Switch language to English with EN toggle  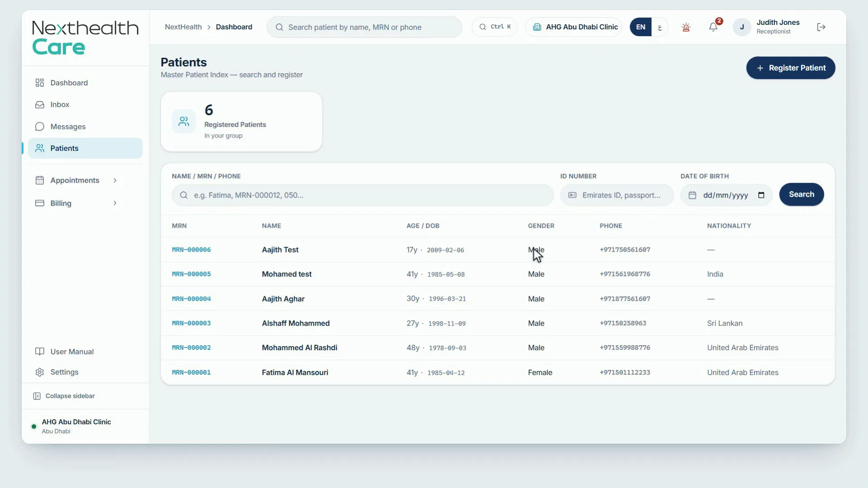[x=641, y=27]
